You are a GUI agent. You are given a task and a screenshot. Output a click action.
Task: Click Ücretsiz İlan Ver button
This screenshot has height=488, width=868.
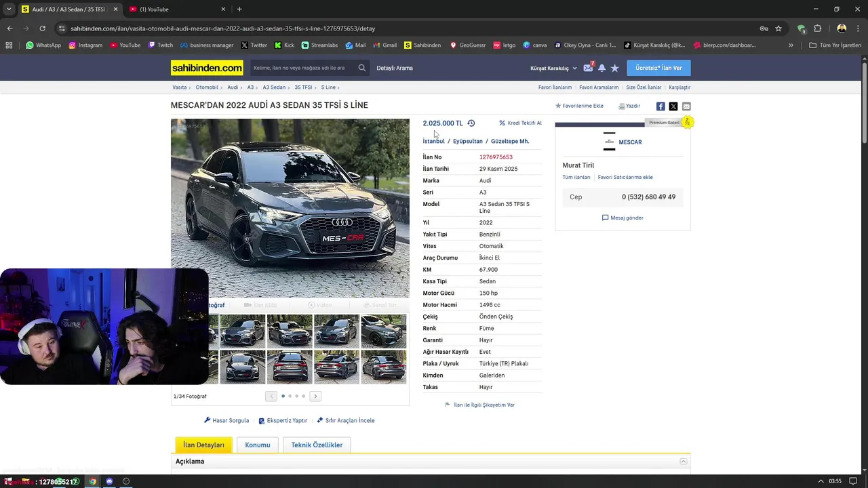coord(658,68)
